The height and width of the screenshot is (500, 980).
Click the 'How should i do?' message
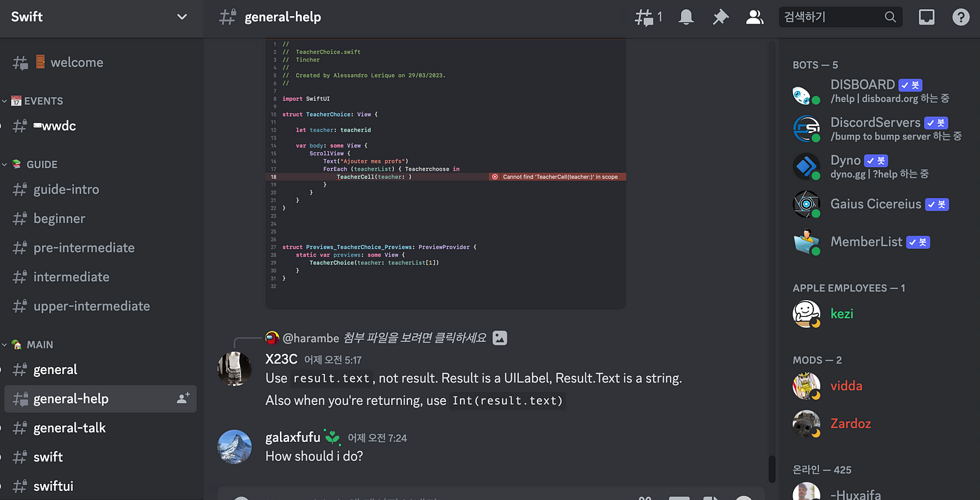click(314, 456)
